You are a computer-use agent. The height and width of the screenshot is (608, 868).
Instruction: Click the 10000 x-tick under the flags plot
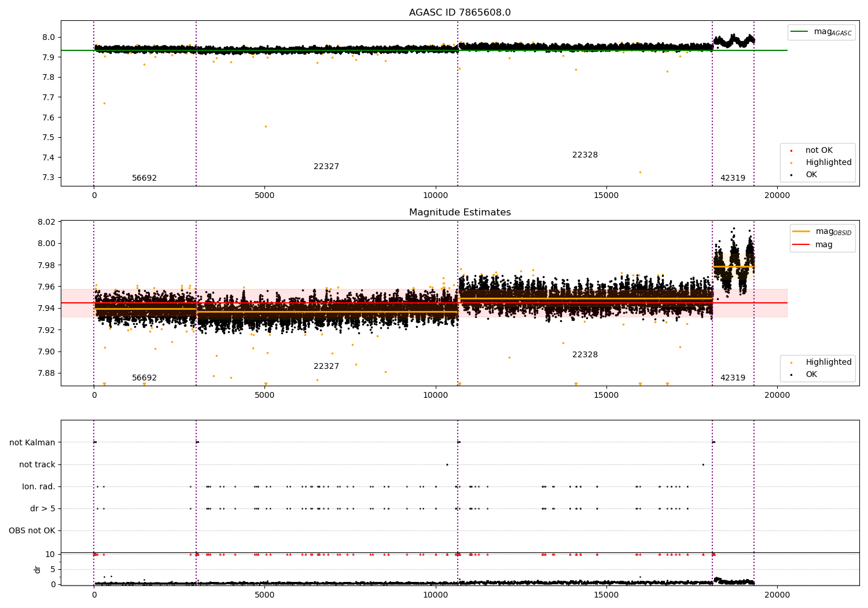[435, 595]
